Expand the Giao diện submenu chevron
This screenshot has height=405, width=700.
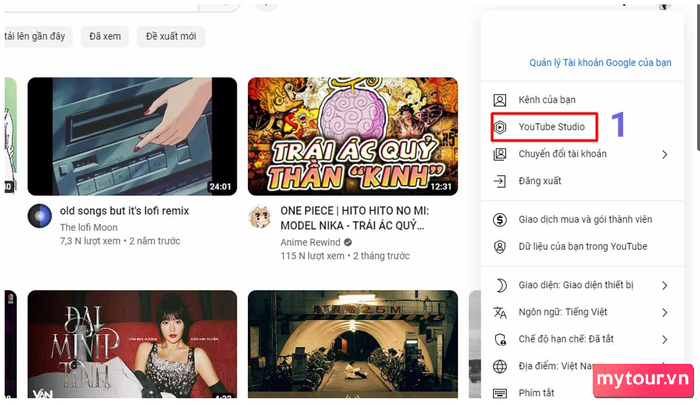[665, 285]
